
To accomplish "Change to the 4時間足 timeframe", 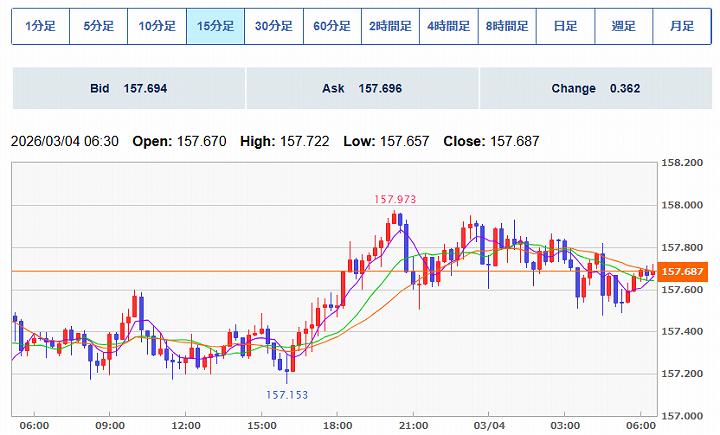I will pyautogui.click(x=449, y=26).
